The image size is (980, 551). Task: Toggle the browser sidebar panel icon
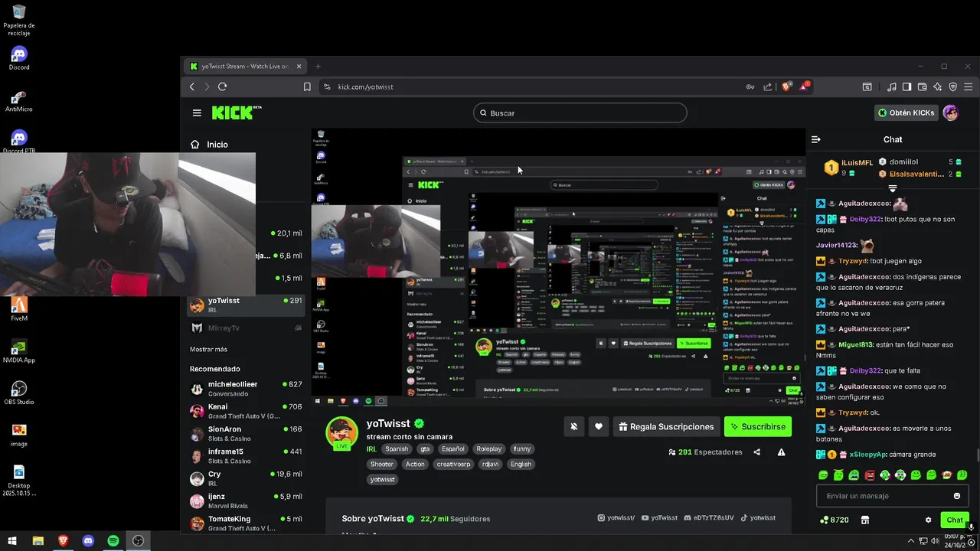pos(906,86)
